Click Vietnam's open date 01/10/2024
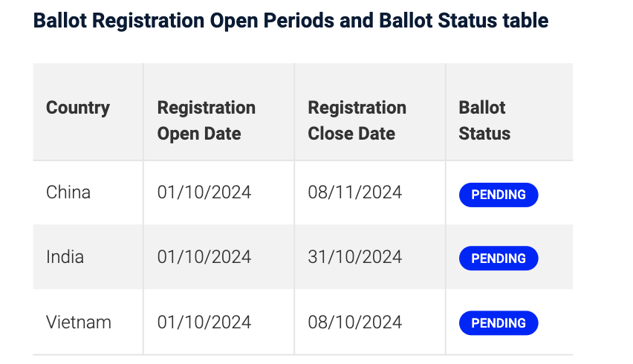The image size is (633, 364). pyautogui.click(x=204, y=322)
